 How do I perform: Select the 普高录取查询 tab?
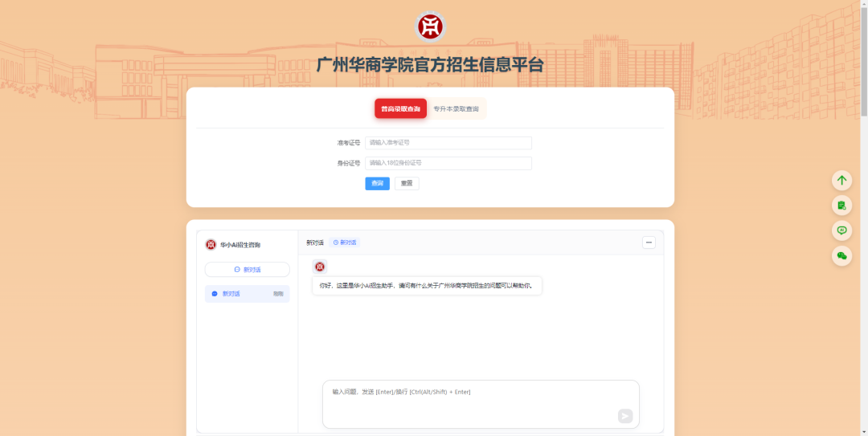click(400, 108)
